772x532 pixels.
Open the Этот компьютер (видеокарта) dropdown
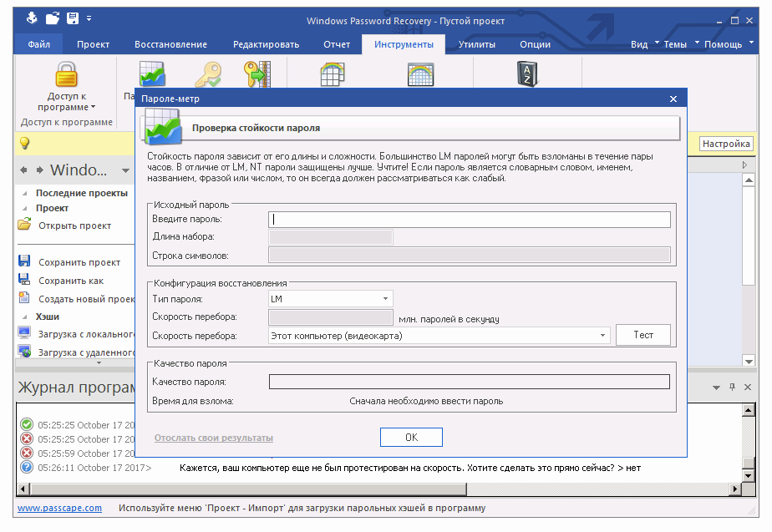604,334
